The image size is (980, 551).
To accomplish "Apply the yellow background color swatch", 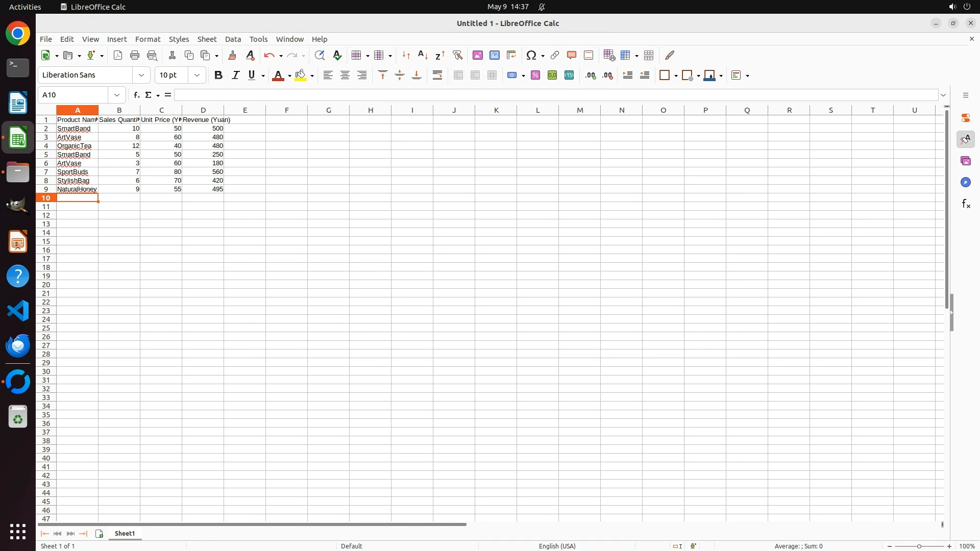I will [x=301, y=76].
